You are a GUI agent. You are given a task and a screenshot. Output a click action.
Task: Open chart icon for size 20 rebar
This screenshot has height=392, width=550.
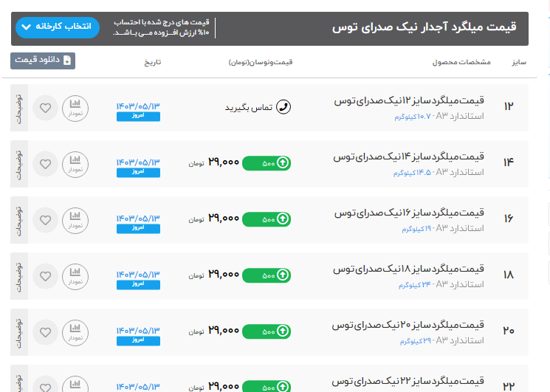point(75,331)
